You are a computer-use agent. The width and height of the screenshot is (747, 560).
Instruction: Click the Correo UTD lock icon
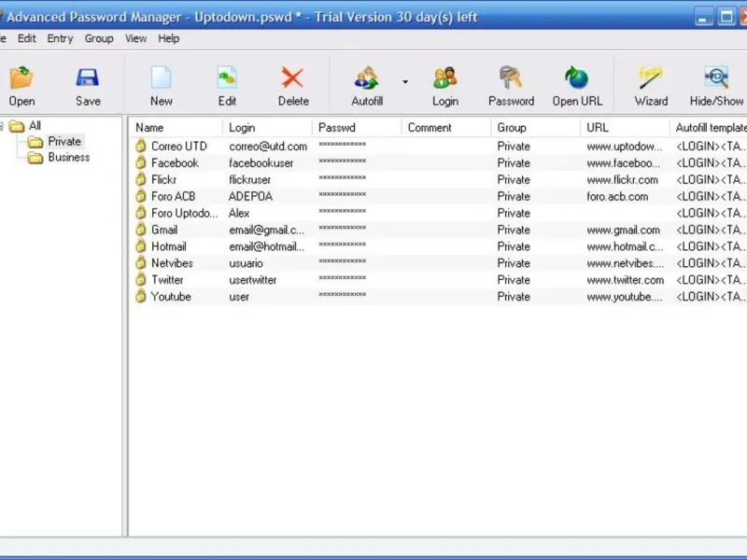point(140,146)
